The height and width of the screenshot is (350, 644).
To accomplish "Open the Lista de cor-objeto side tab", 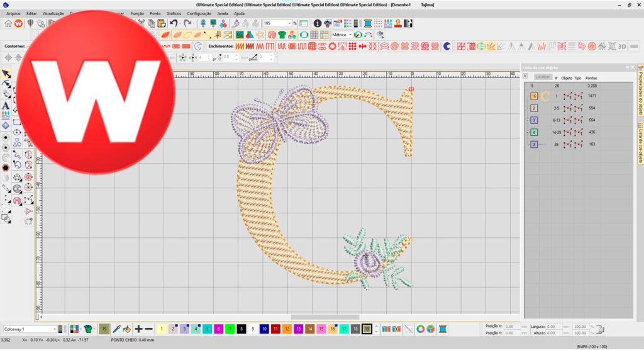I will point(640,143).
